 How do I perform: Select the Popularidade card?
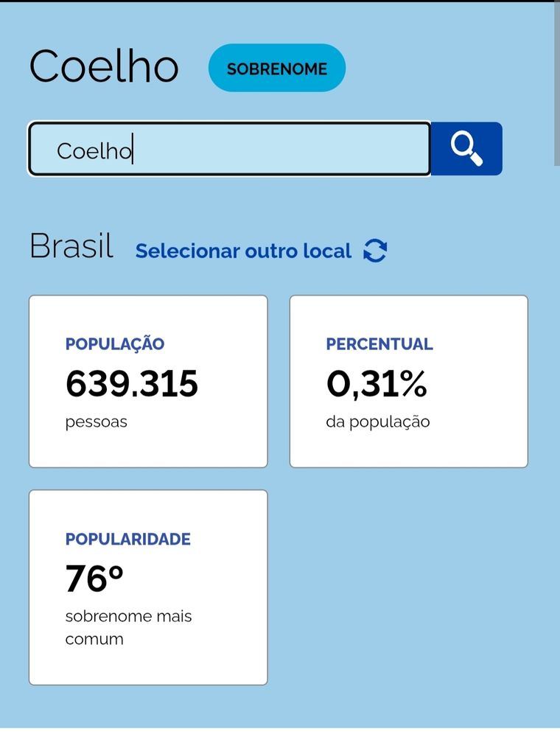[148, 587]
